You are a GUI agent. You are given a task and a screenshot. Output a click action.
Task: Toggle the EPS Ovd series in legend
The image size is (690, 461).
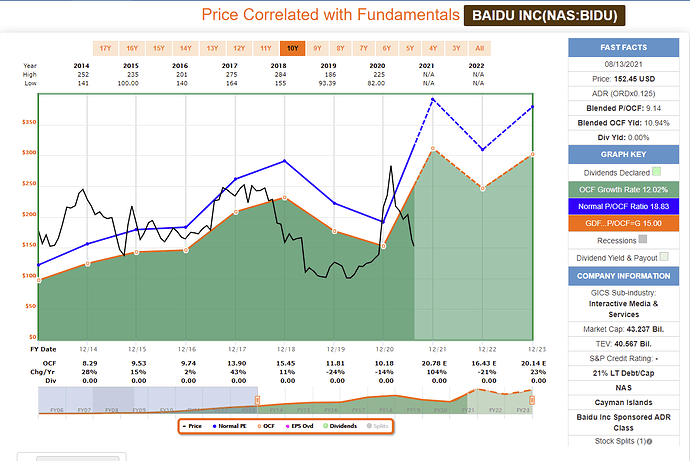click(x=300, y=426)
